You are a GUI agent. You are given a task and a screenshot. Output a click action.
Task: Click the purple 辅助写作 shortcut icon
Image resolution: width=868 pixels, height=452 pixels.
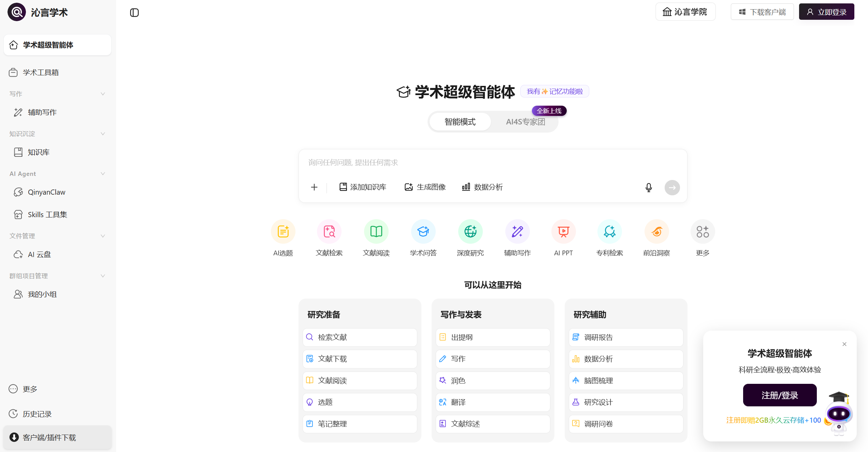[517, 231]
